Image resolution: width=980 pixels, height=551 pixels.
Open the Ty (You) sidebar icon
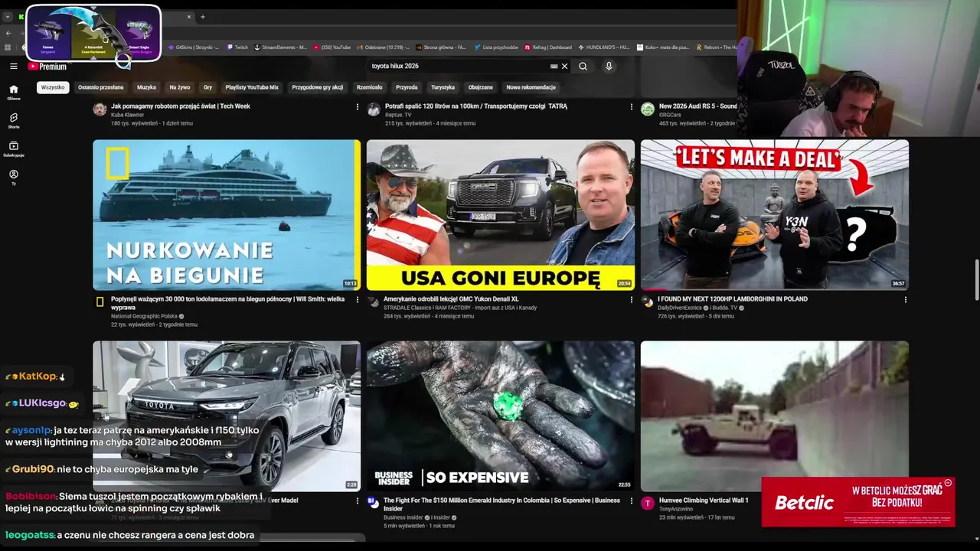tap(13, 177)
